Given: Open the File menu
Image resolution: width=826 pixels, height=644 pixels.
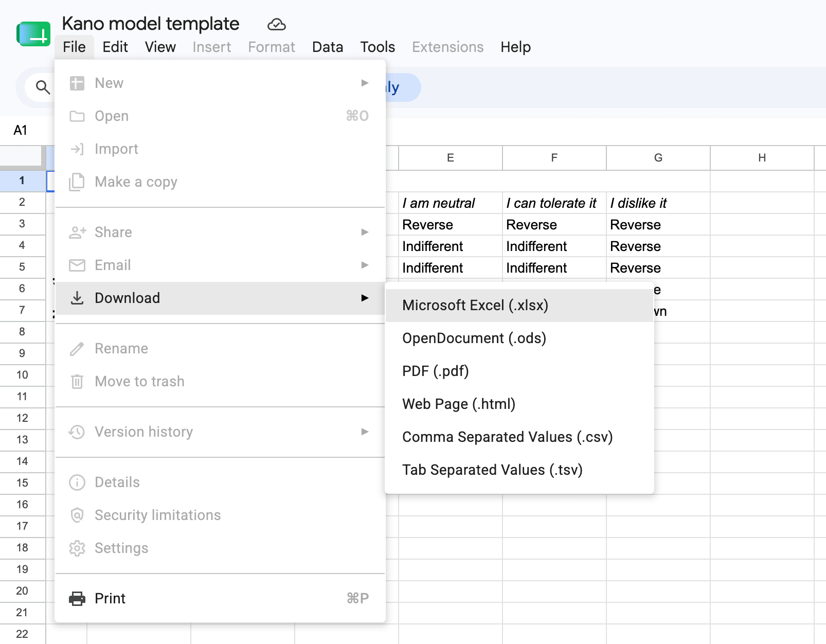Looking at the screenshot, I should tap(74, 47).
